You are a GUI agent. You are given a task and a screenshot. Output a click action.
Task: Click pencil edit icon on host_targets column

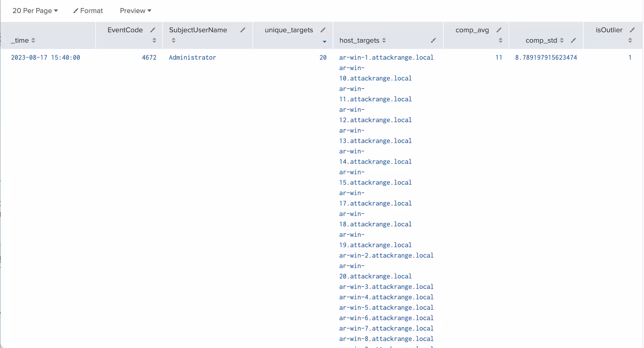point(433,40)
